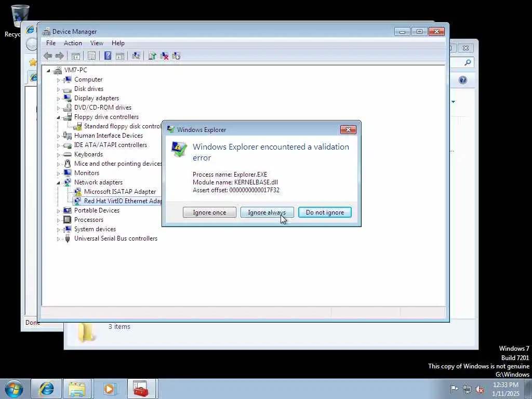Open the Start menu orb
This screenshot has height=399, width=532.
[14, 389]
